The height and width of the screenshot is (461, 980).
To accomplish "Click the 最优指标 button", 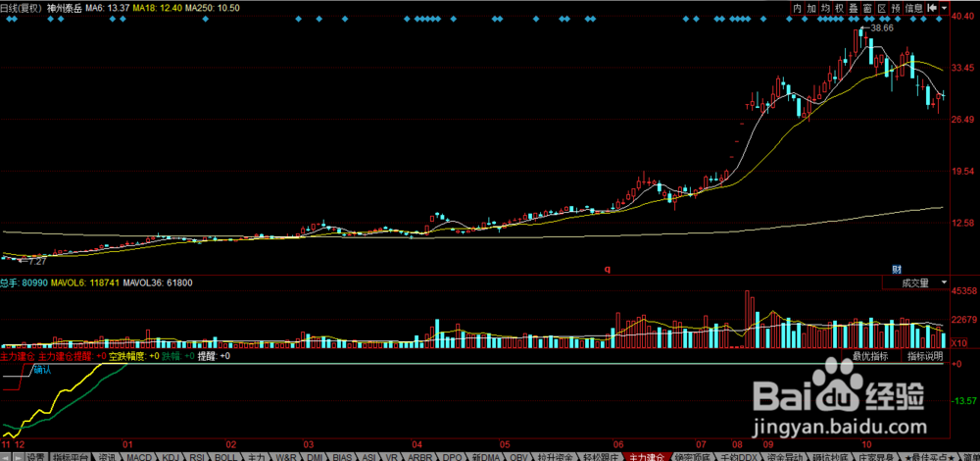I will tap(870, 357).
